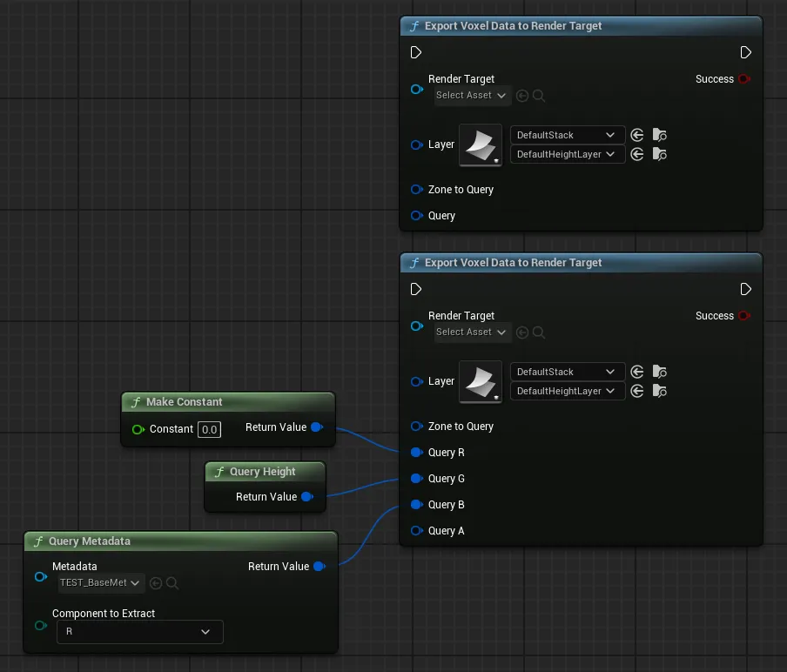Open the Component to Extract dropdown showing R
The height and width of the screenshot is (672, 787).
(x=139, y=632)
